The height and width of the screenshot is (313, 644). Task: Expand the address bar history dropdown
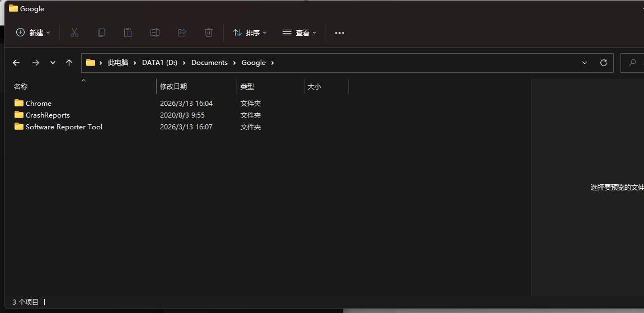point(585,63)
